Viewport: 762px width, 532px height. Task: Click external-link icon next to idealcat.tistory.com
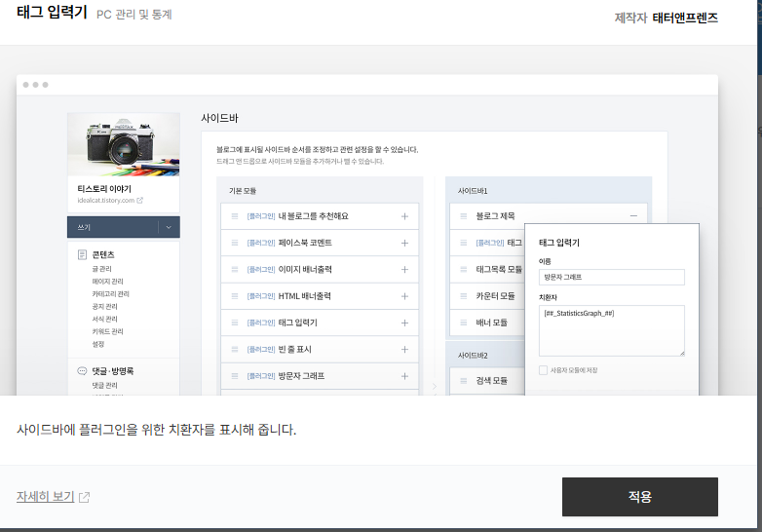tap(140, 200)
